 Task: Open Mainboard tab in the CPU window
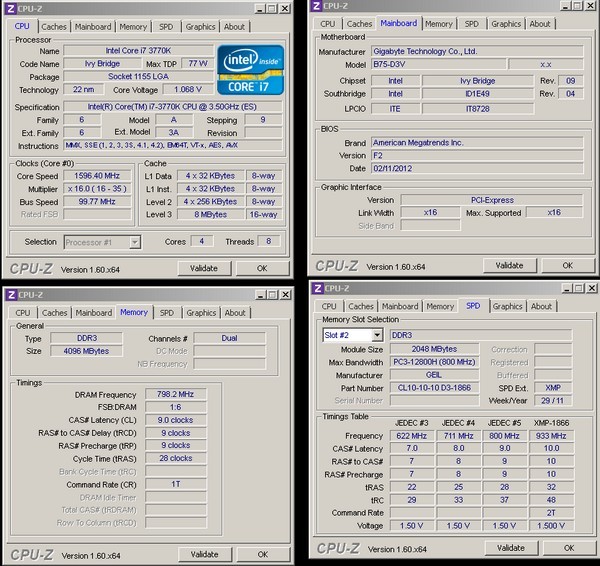coord(93,27)
